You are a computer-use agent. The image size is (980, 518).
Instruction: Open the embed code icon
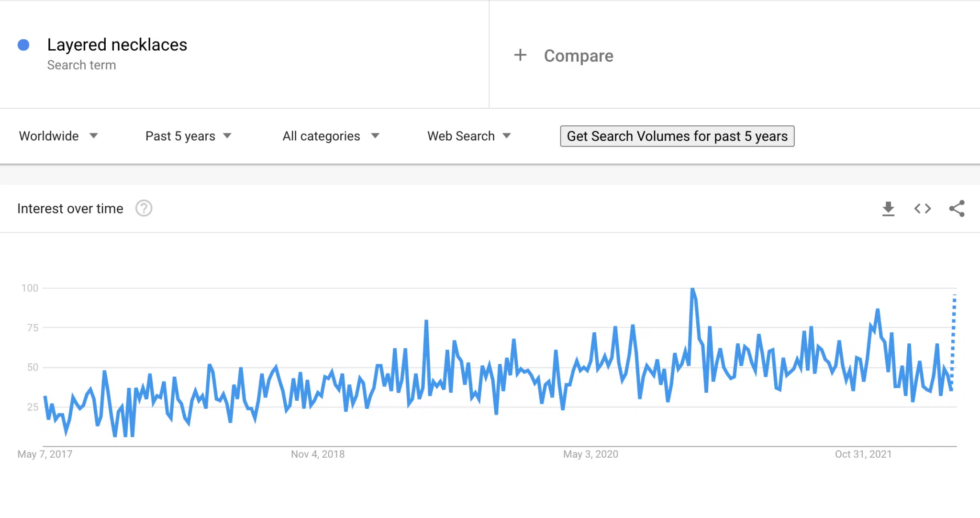[x=922, y=209]
